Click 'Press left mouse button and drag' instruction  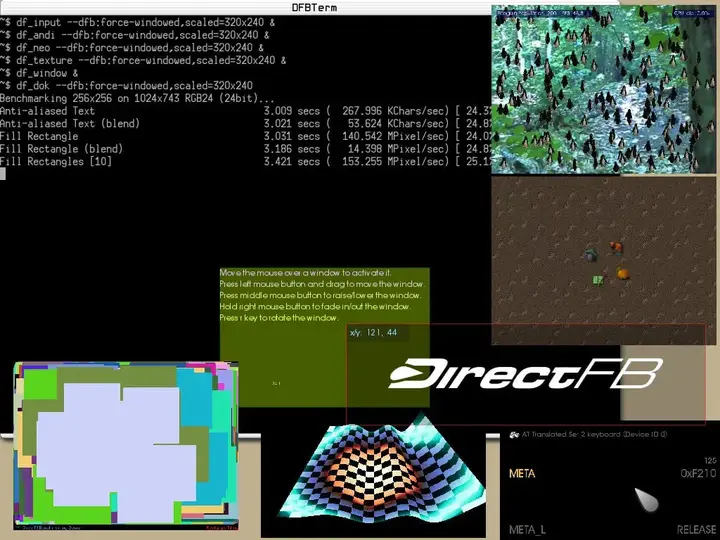coord(322,284)
